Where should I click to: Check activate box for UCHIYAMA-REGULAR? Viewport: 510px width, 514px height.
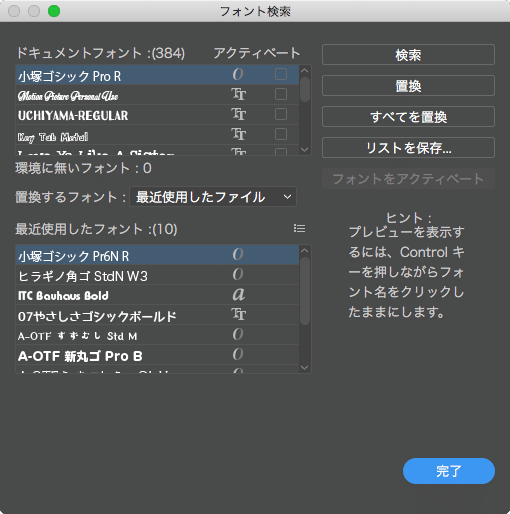281,114
